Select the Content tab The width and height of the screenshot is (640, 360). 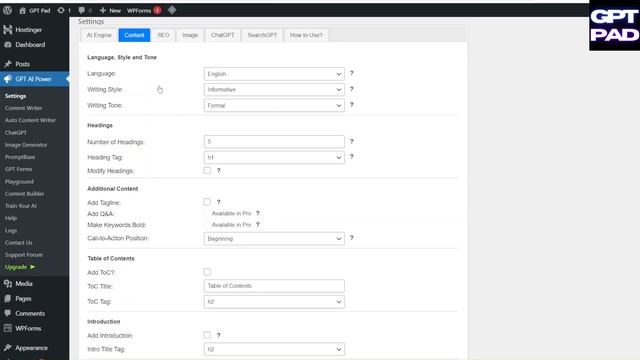pos(134,35)
